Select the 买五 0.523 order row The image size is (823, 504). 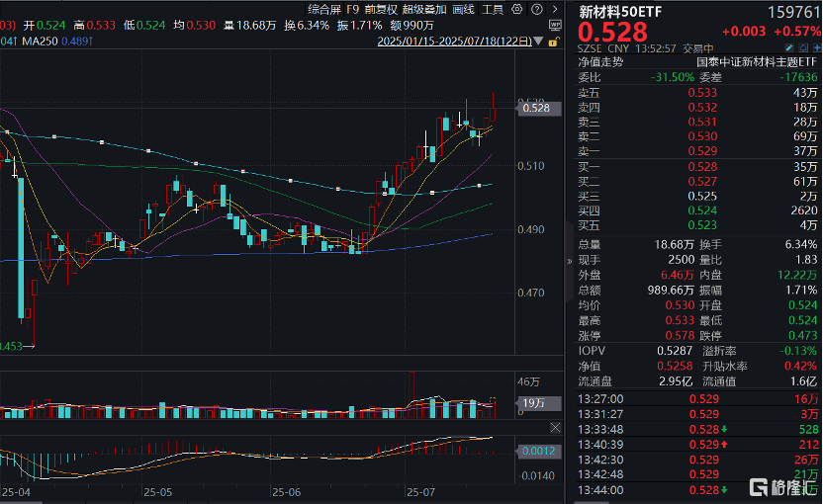(697, 225)
